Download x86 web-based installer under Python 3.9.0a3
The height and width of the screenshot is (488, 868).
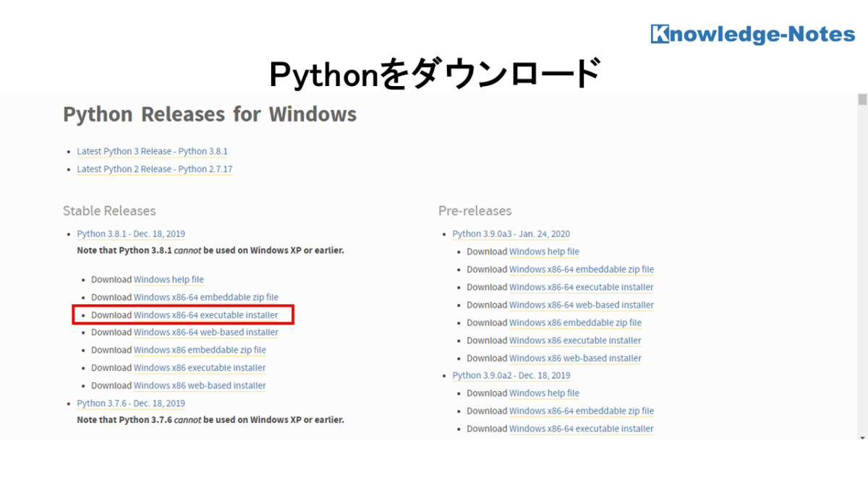pyautogui.click(x=575, y=358)
